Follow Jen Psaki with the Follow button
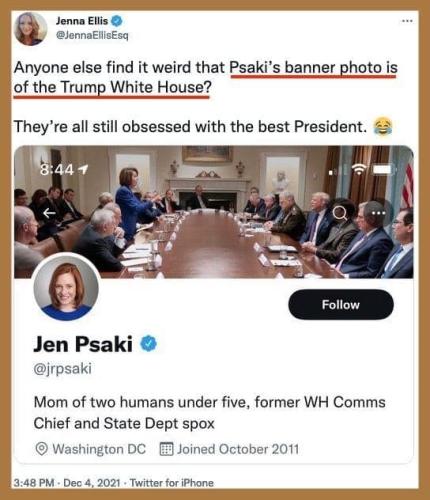Viewport: 430px width, 500px height. pos(341,305)
